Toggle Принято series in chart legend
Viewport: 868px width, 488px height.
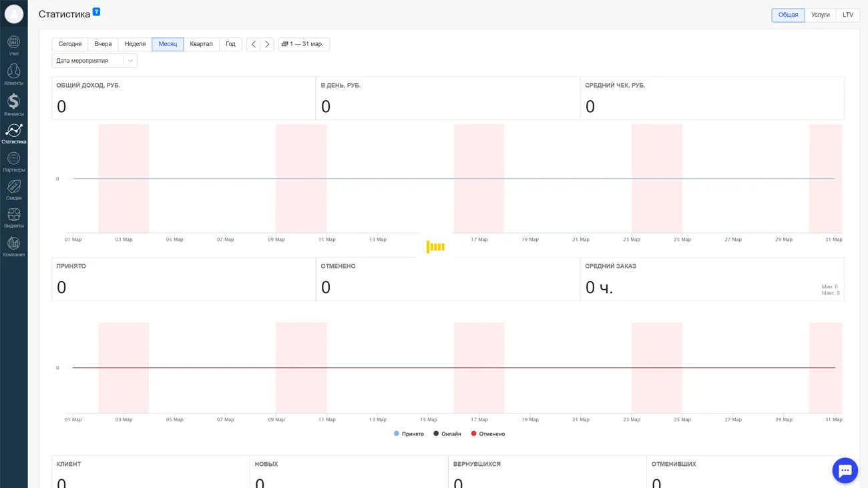pyautogui.click(x=409, y=434)
